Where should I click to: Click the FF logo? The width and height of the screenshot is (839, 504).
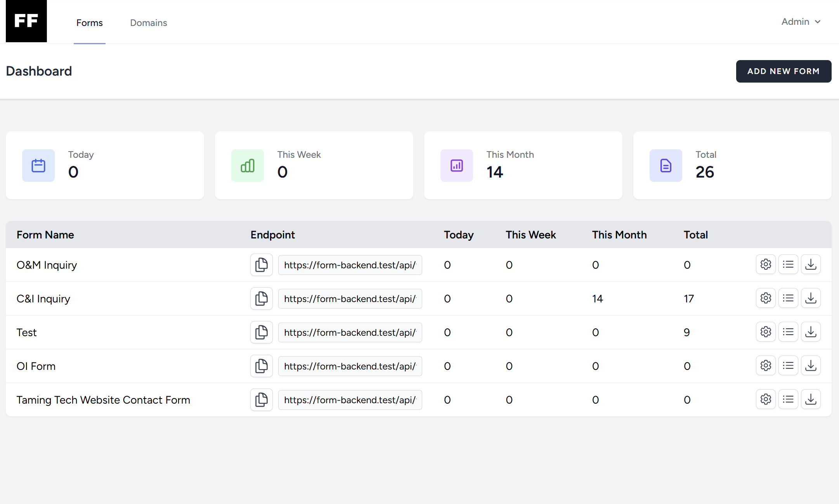[26, 21]
